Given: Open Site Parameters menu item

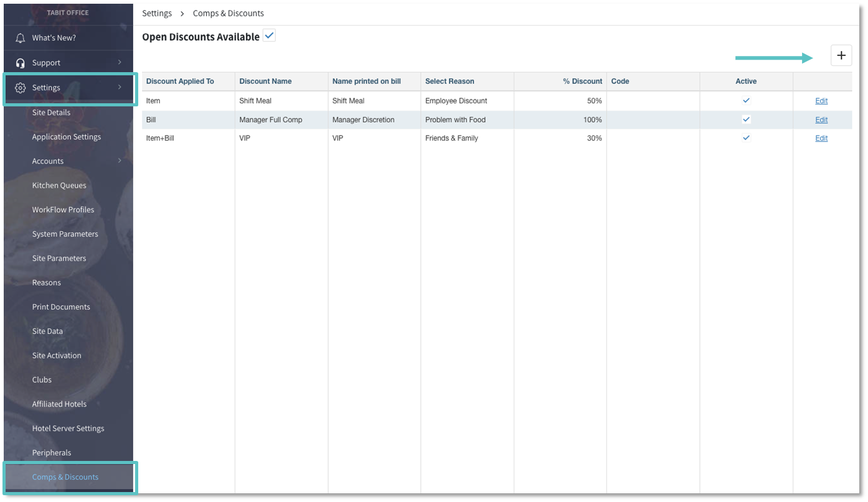Looking at the screenshot, I should tap(59, 258).
